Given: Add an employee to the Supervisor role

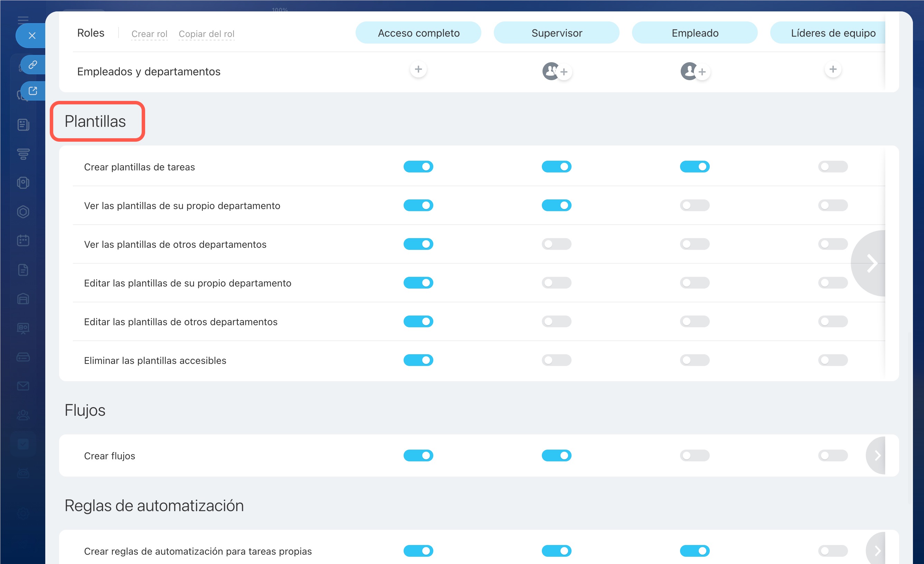Looking at the screenshot, I should point(564,72).
